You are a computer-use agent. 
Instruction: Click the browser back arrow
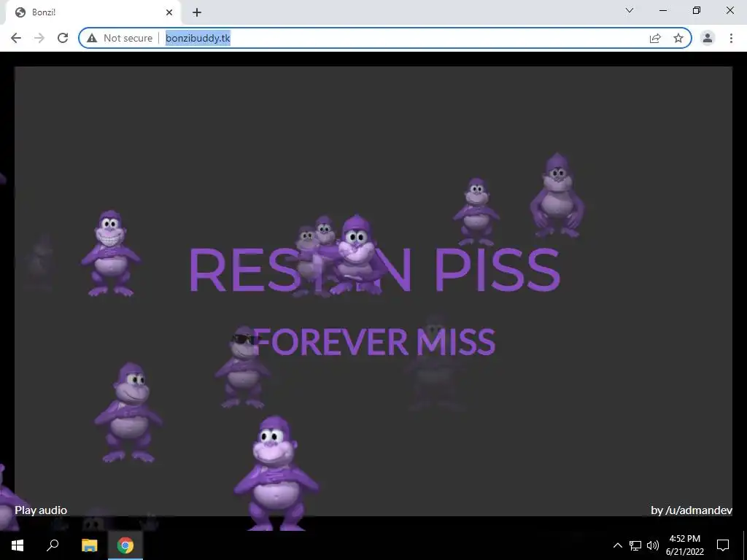[16, 38]
